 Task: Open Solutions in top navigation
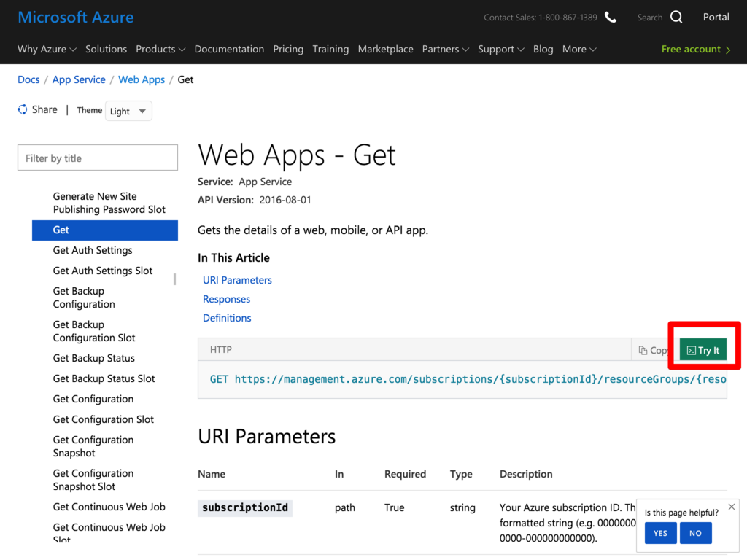click(x=107, y=49)
